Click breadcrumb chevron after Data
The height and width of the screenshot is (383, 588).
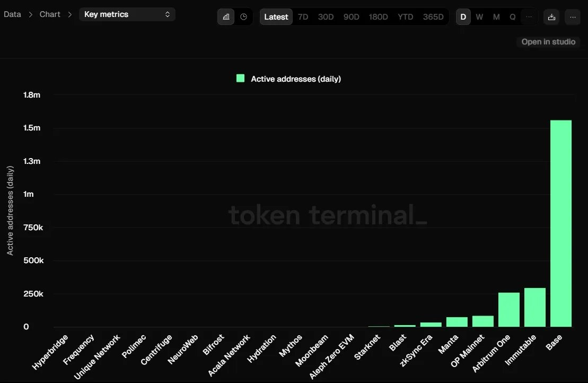30,14
